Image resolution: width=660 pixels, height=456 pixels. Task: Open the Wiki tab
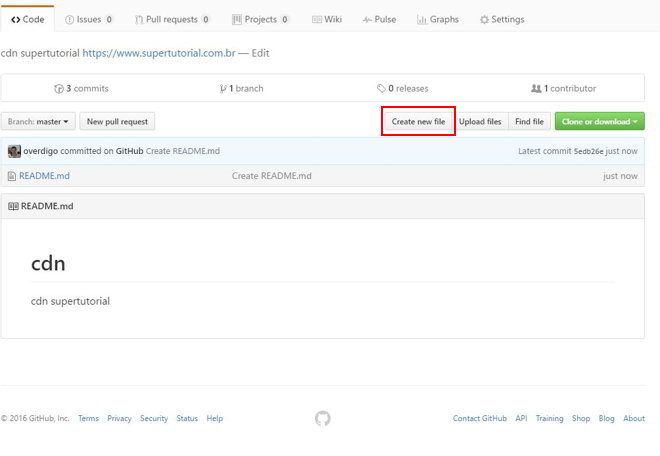coord(327,19)
